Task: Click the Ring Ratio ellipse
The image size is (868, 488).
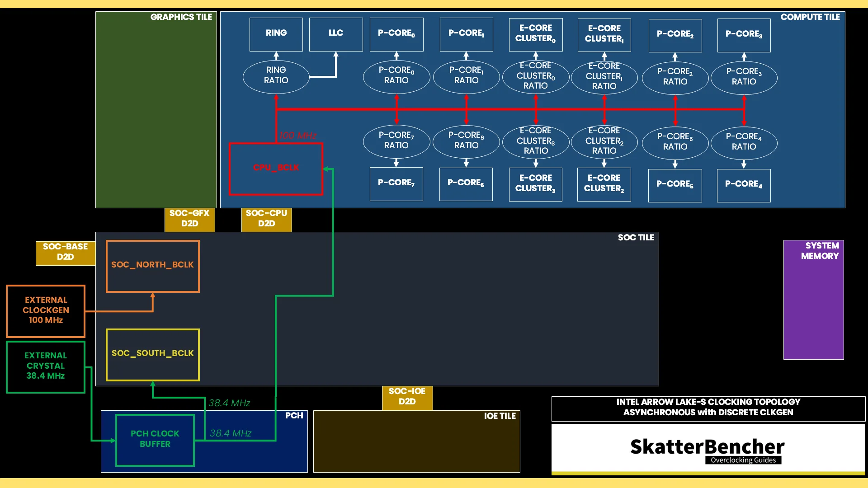Action: [x=276, y=76]
